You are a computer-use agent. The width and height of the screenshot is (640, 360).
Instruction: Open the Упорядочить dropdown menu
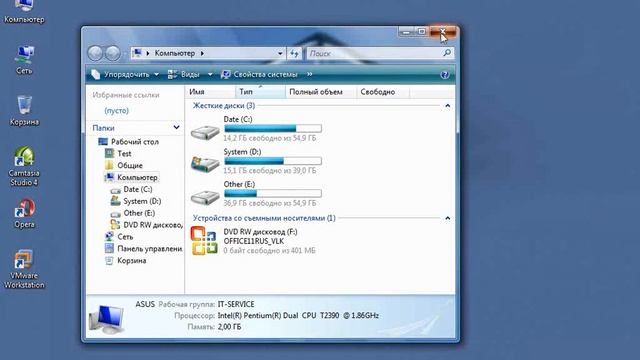click(x=125, y=75)
